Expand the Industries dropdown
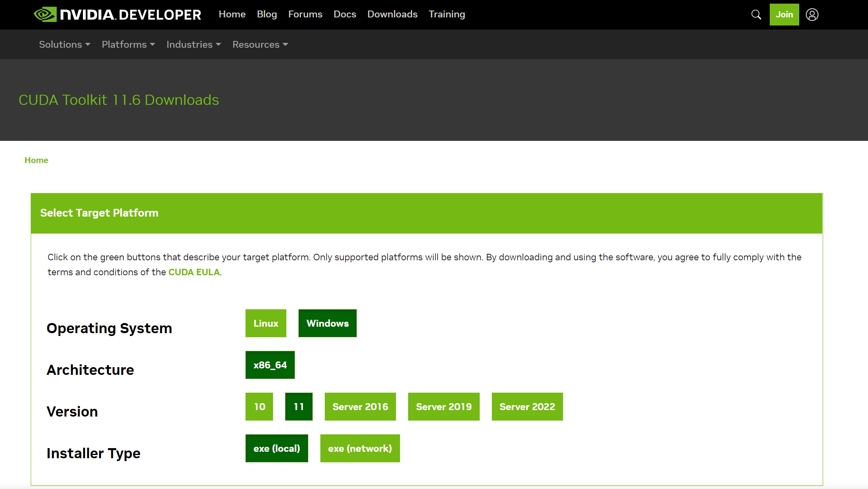 click(x=194, y=45)
